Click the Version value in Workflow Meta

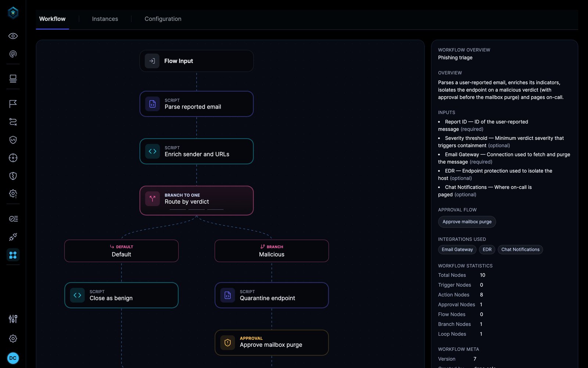[475, 359]
